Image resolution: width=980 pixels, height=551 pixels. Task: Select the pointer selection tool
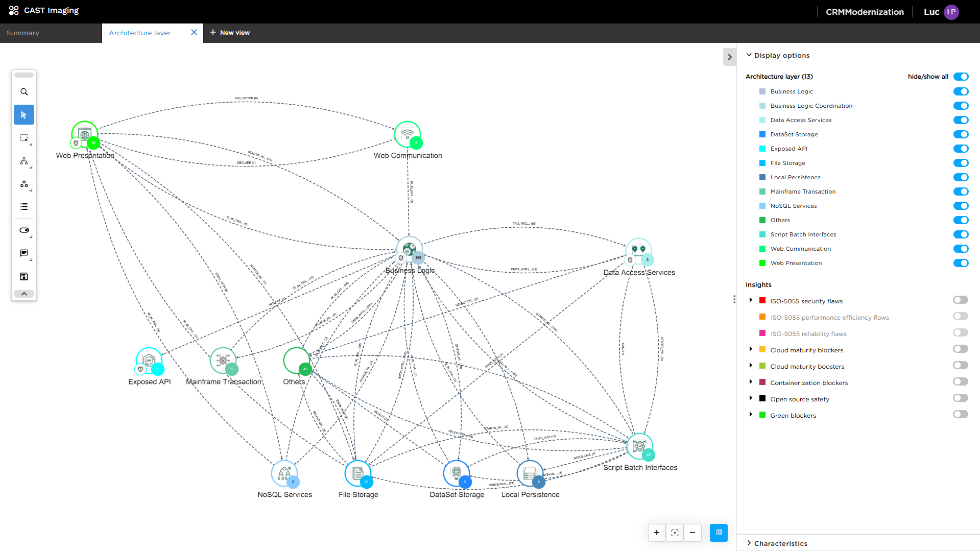coord(24,115)
